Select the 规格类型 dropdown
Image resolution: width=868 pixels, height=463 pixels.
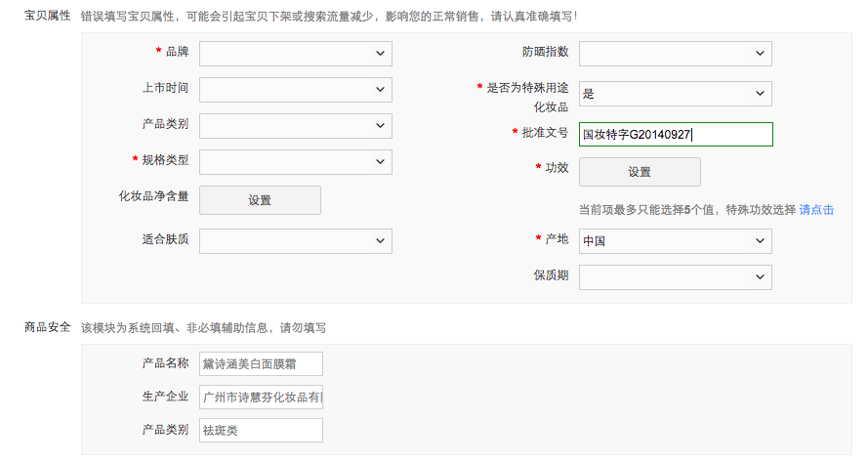(x=295, y=162)
